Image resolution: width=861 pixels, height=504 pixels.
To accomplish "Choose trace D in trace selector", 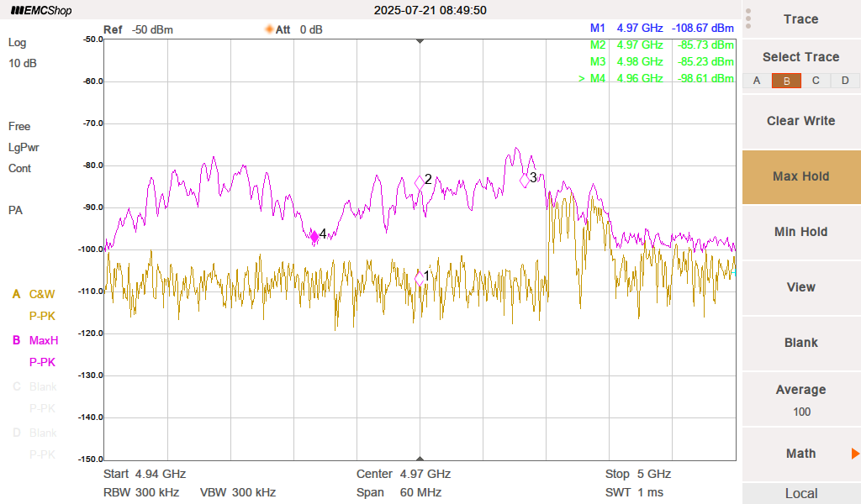I will pyautogui.click(x=845, y=81).
